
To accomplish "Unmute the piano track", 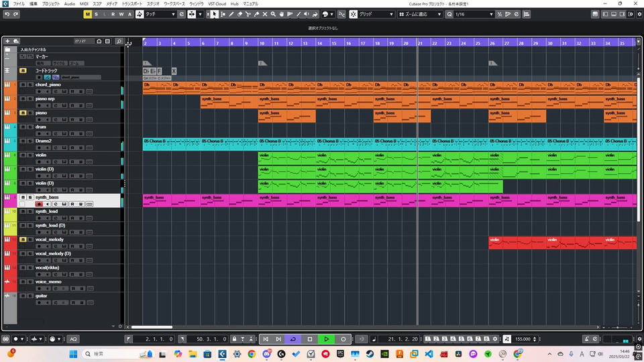I will pos(22,113).
